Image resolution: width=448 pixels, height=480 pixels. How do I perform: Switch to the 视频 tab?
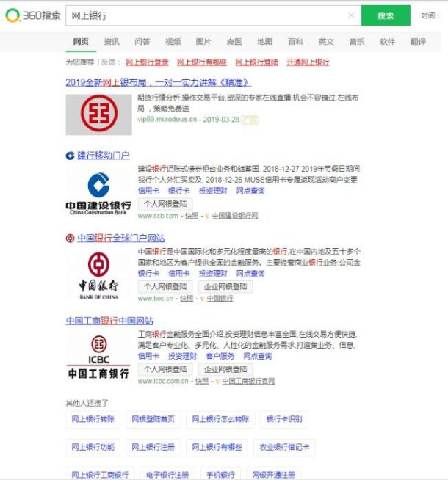173,42
